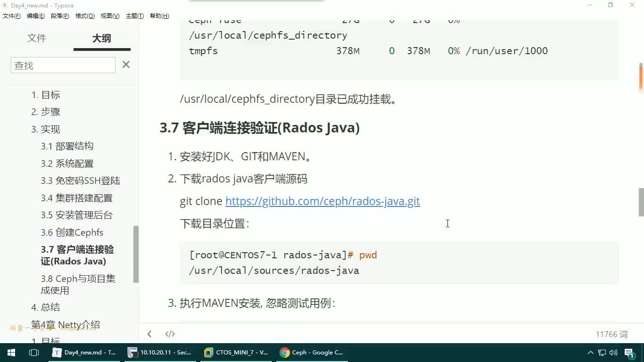Jump to 3.3 免密码SSH登陆 in outline
Viewport: 644px width, 362px height.
[x=80, y=181]
